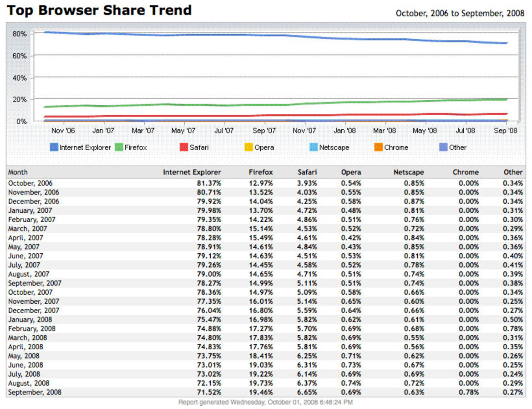Click the 79.12% Internet Explorer value
This screenshot has width=532, height=409.
(209, 256)
